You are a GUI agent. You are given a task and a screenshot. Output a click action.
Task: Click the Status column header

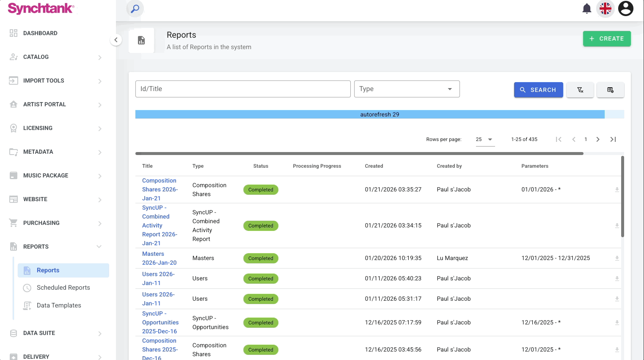(261, 166)
